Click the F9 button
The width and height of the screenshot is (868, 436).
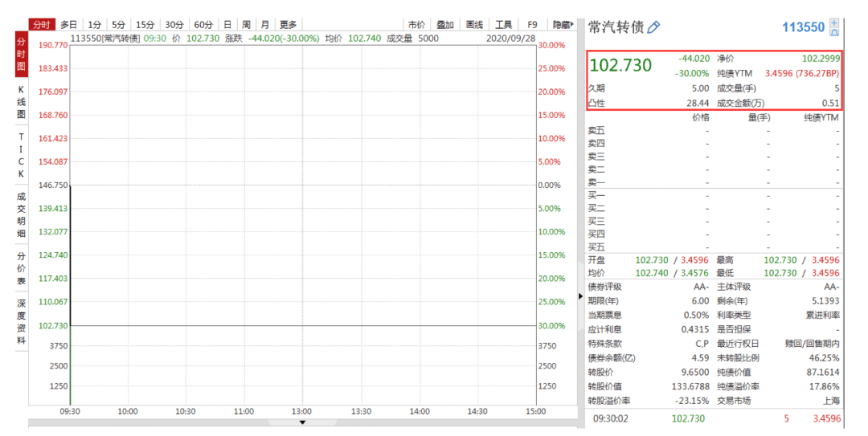click(x=532, y=24)
